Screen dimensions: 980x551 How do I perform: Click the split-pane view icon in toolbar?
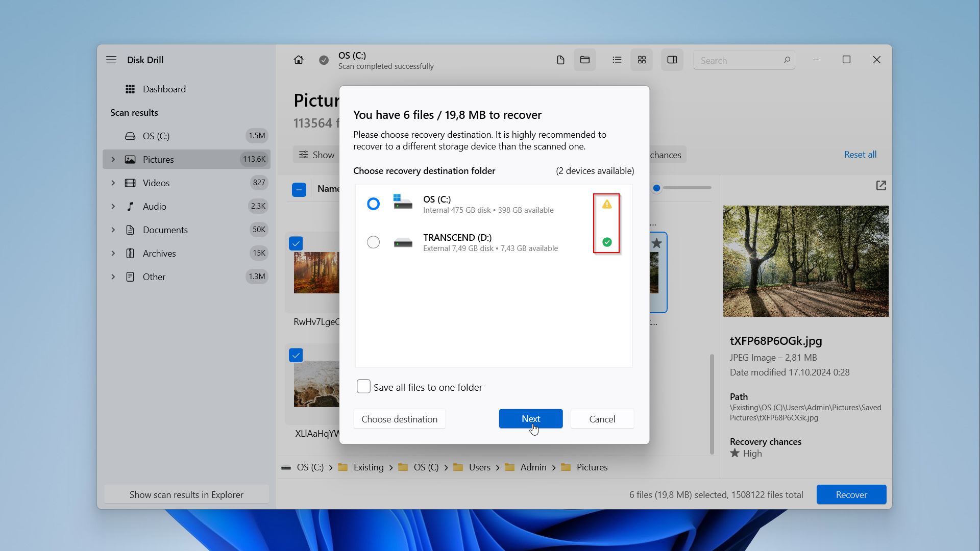tap(672, 61)
